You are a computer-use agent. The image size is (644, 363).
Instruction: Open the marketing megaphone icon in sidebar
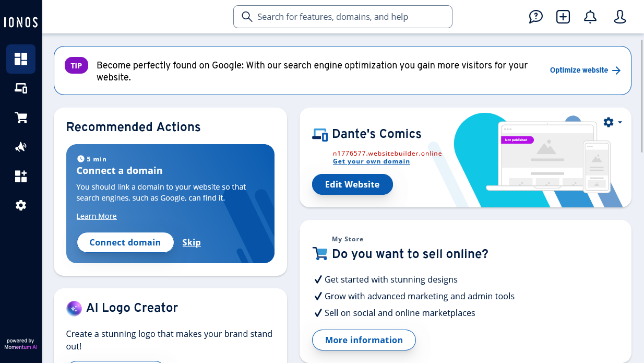coord(21,147)
